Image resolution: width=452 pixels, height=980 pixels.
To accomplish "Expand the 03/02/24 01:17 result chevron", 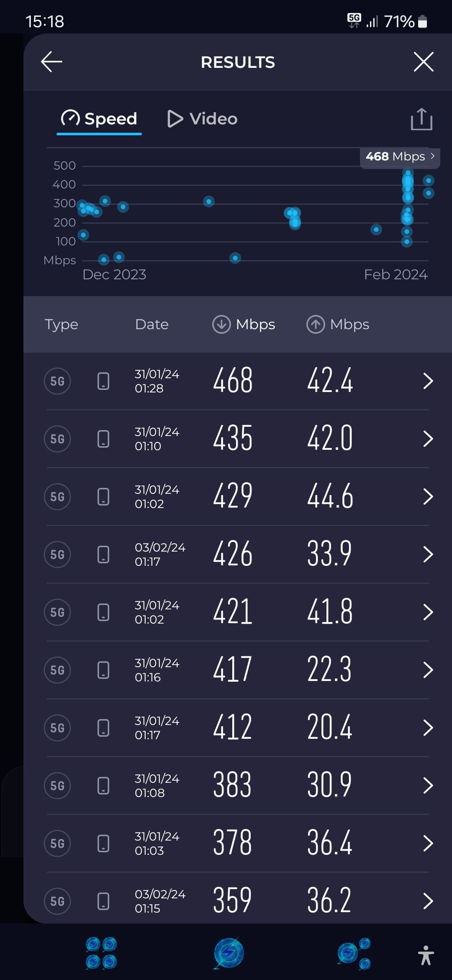I will pyautogui.click(x=427, y=554).
